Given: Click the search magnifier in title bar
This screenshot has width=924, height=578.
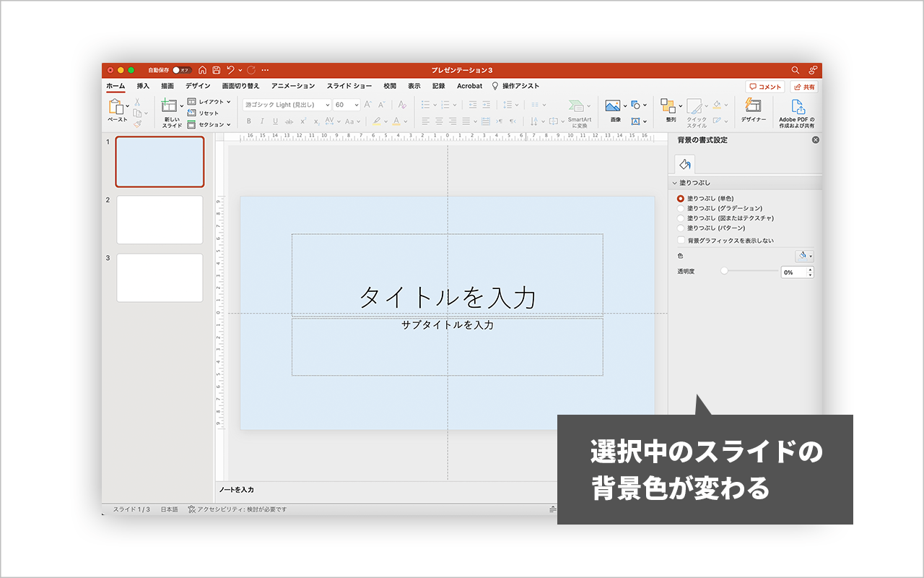Looking at the screenshot, I should pos(796,70).
